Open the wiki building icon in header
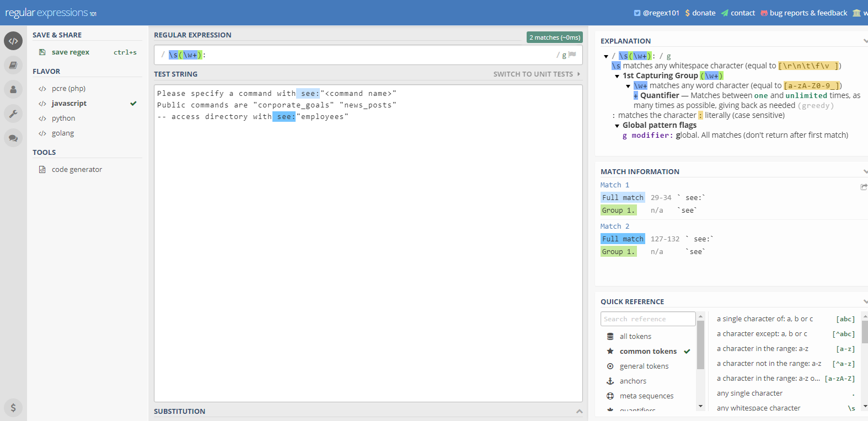This screenshot has height=421, width=868. (x=856, y=13)
